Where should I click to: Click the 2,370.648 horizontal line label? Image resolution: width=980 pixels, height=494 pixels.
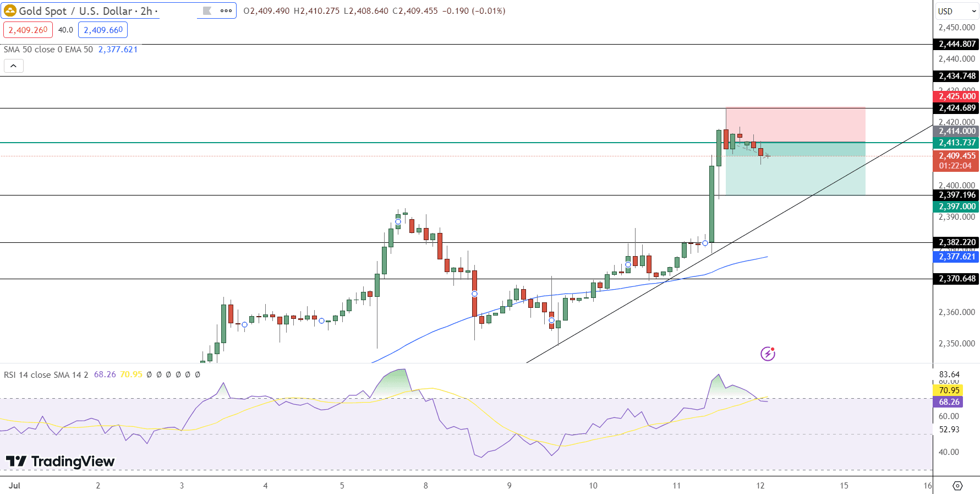click(x=957, y=279)
